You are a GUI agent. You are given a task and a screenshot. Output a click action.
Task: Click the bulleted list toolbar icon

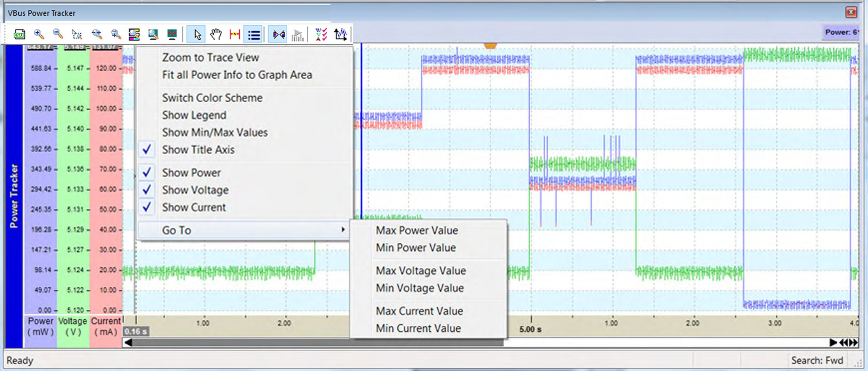point(253,34)
